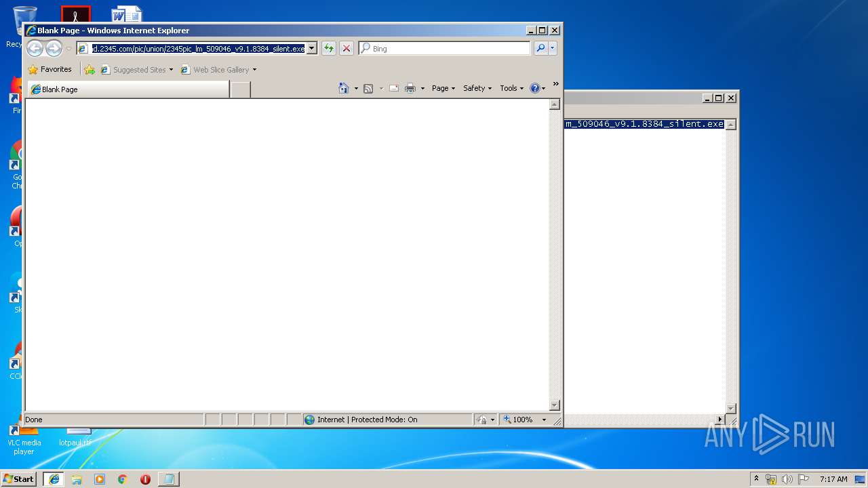Open the recent pages dropdown beside Forward

point(68,49)
